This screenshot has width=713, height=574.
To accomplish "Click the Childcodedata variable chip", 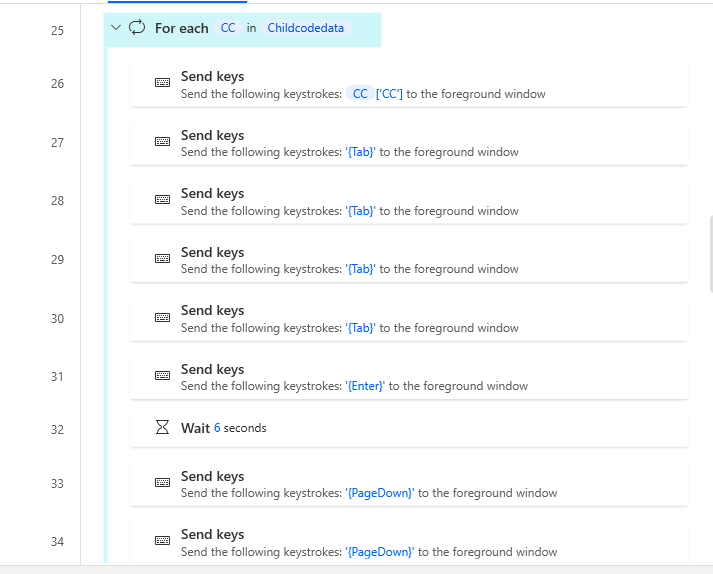I will (x=305, y=28).
